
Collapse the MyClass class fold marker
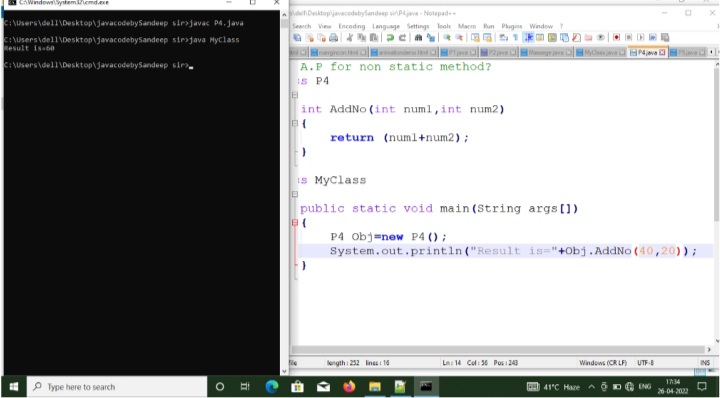[x=295, y=194]
